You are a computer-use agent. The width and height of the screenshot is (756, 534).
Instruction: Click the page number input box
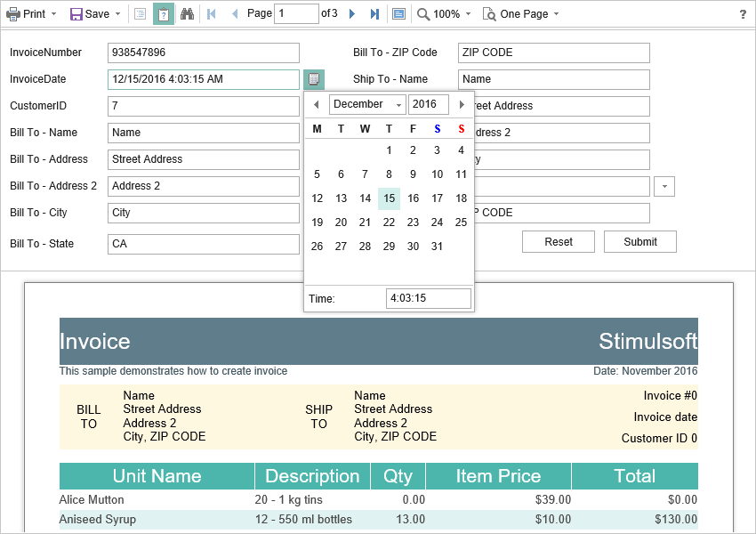tap(296, 14)
